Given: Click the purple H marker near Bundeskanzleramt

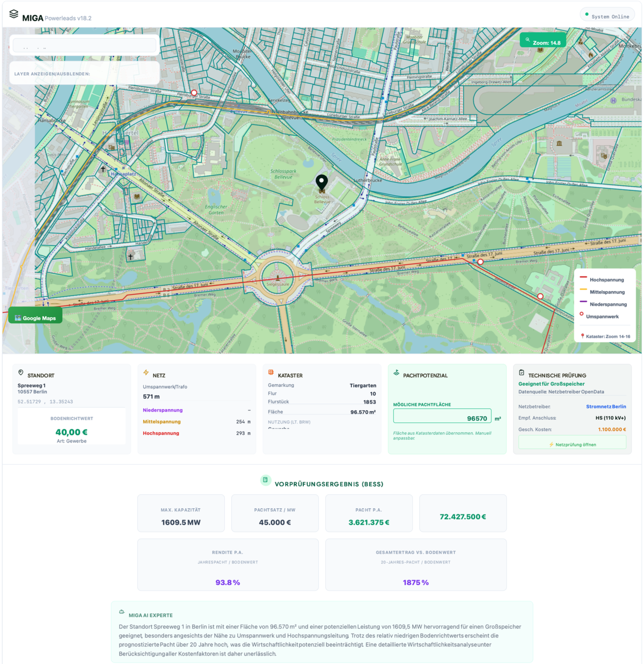Looking at the screenshot, I should tap(614, 101).
